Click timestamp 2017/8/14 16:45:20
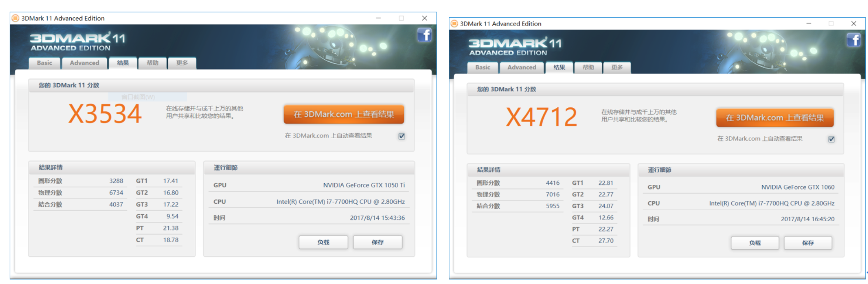 coord(807,219)
